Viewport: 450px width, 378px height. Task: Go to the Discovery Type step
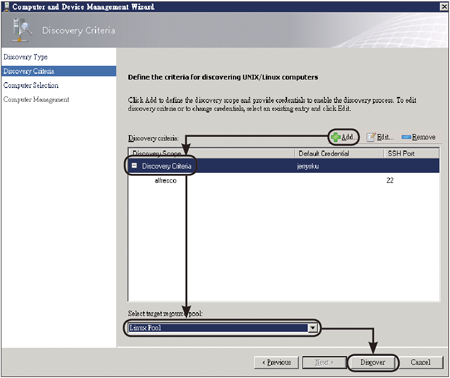coord(26,57)
